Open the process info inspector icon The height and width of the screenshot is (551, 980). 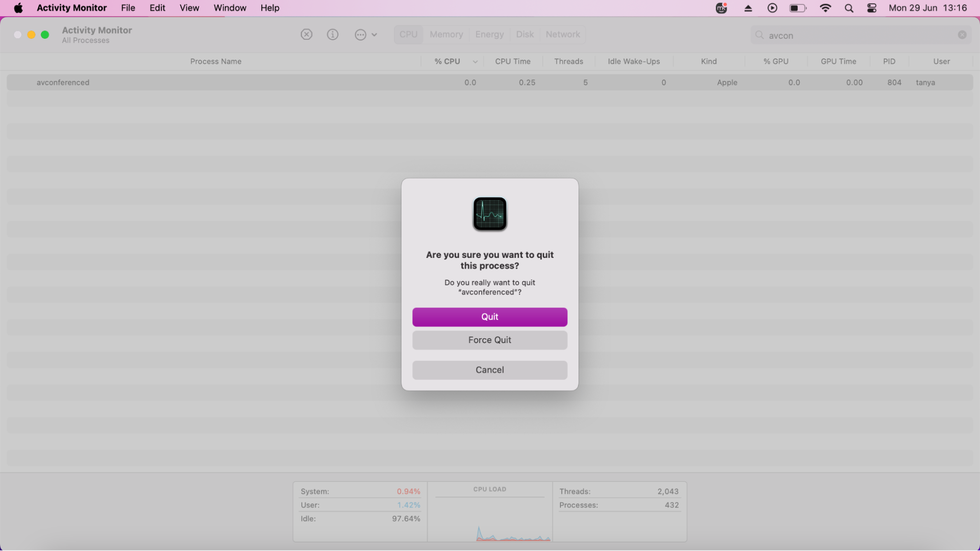coord(333,34)
